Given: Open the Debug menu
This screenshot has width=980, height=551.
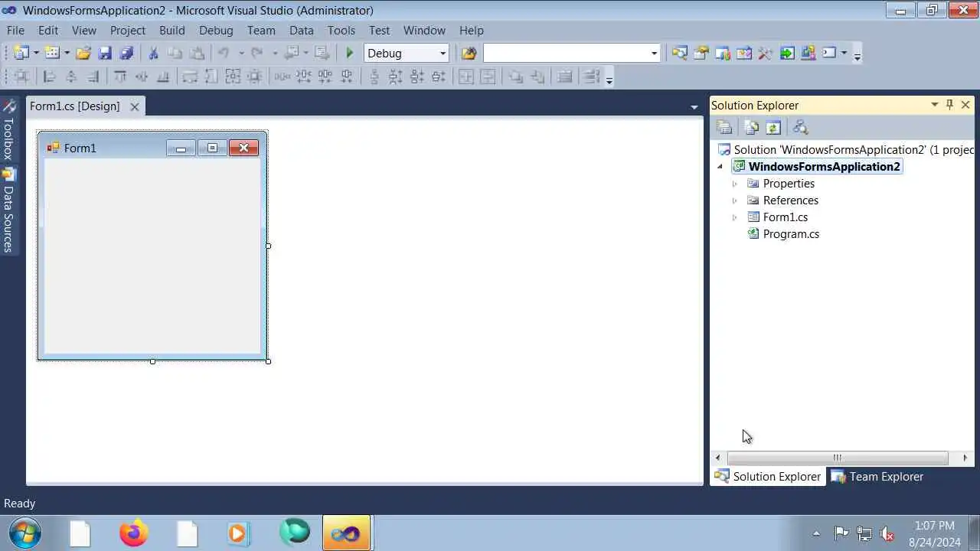Looking at the screenshot, I should 216,30.
